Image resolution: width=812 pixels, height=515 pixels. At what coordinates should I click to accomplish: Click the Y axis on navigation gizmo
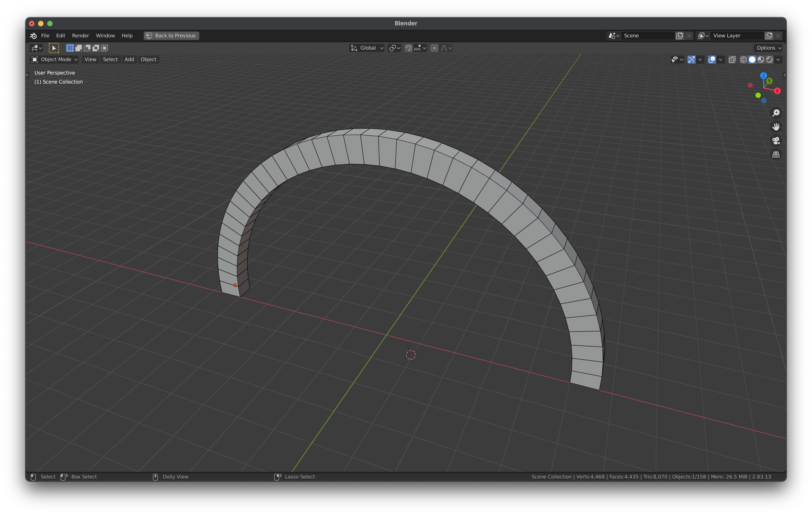pyautogui.click(x=769, y=81)
